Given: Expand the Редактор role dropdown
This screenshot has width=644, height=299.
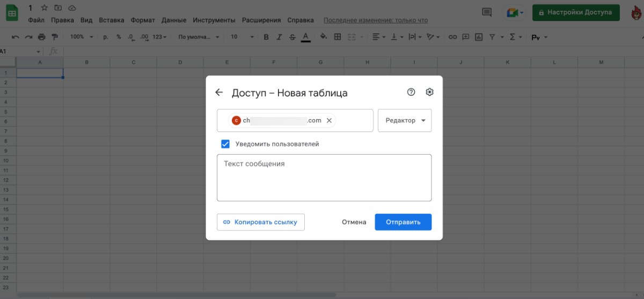Looking at the screenshot, I should tap(405, 121).
